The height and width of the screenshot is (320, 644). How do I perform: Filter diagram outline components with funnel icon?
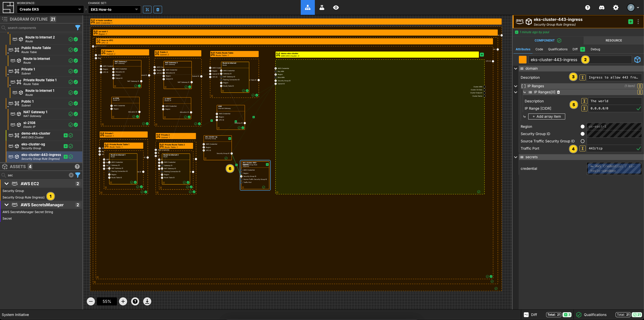click(78, 28)
